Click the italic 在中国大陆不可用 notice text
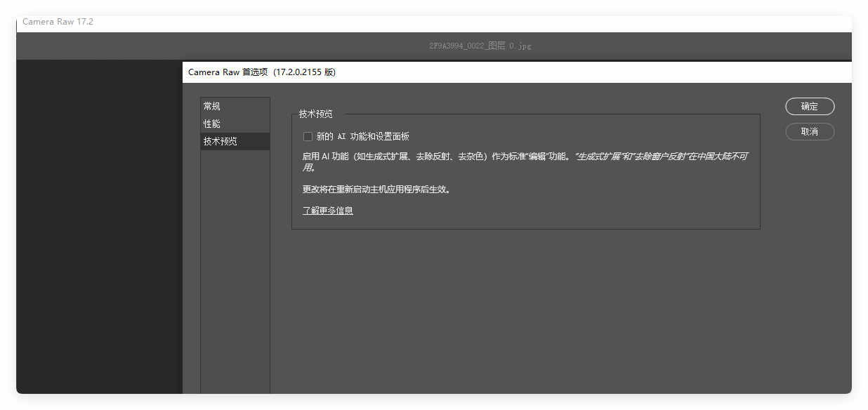 coord(688,157)
